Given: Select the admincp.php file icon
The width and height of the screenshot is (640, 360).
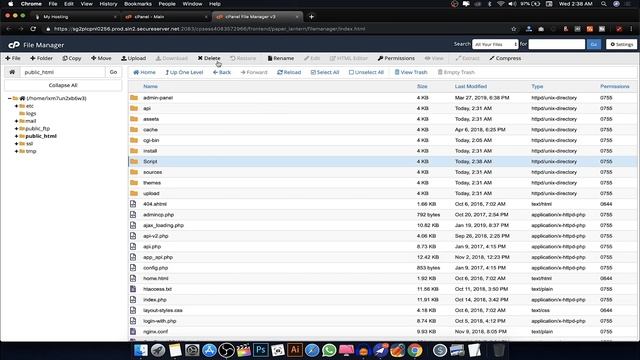Looking at the screenshot, I should pyautogui.click(x=133, y=215).
